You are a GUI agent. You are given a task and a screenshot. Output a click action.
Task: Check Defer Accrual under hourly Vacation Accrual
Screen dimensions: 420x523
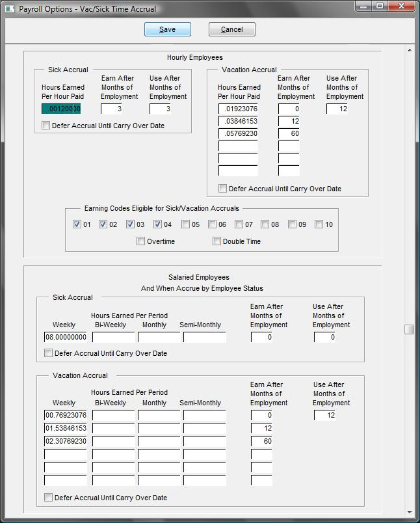pos(222,189)
